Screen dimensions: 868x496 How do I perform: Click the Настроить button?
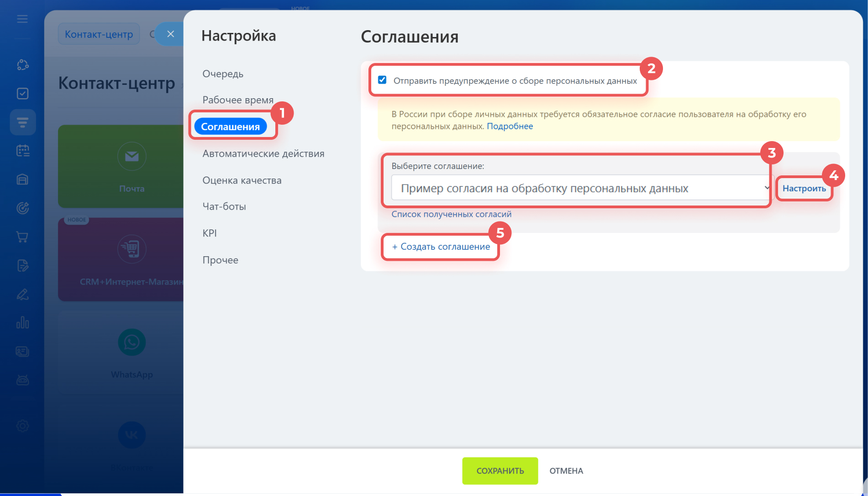804,189
